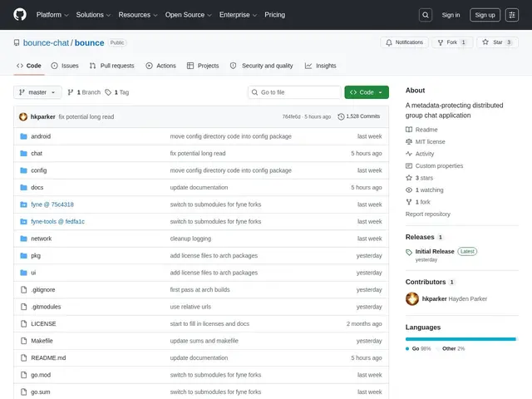Screen dimensions: 532x399
Task: Click the languages bar showing Go 98%
Action: click(x=461, y=339)
